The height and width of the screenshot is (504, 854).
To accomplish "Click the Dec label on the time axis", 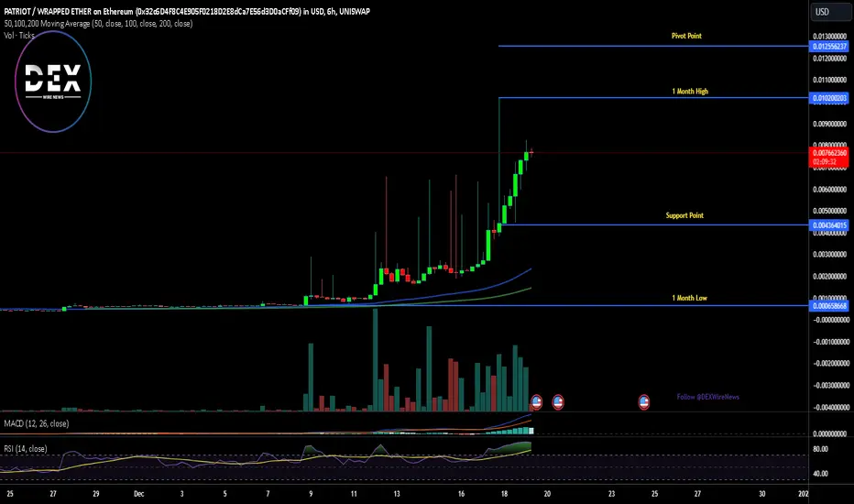I will pos(139,494).
